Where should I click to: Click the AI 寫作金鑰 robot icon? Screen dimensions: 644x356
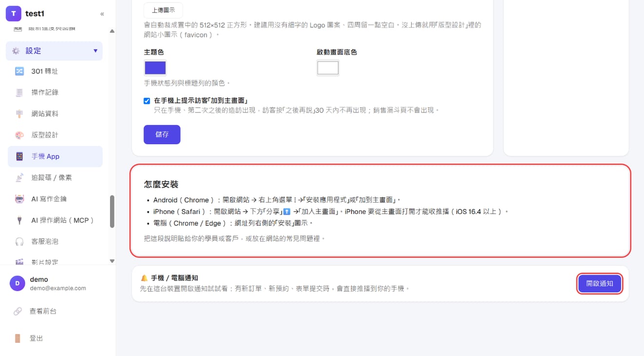[19, 199]
